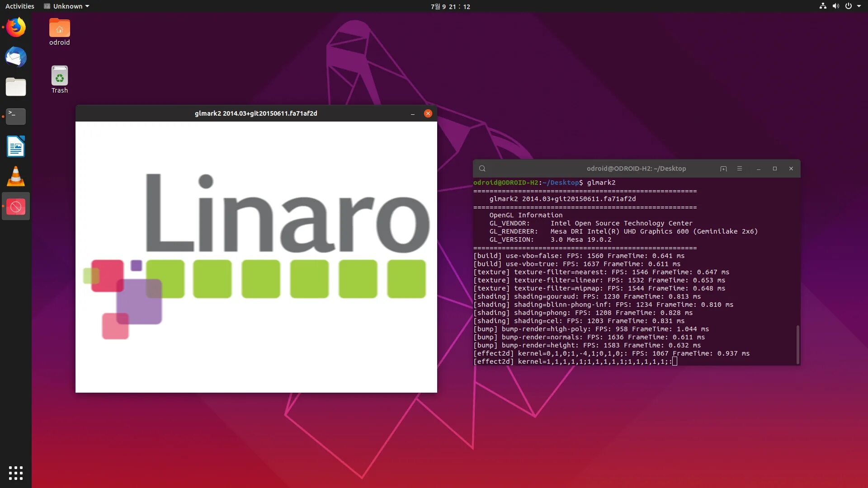Maximize the terminal window
This screenshot has width=868, height=488.
click(775, 169)
